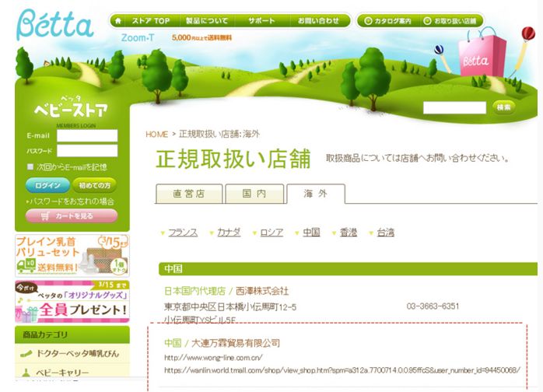Screen dimensions: 543x392
Task: Click the ベビーストア sidebar title logo
Action: click(71, 108)
